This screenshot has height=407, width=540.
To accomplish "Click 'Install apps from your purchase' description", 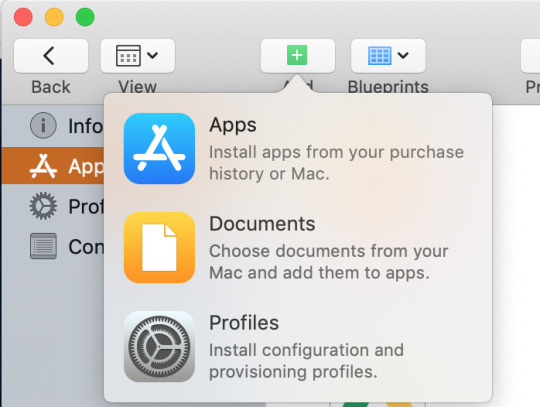I will tap(336, 152).
